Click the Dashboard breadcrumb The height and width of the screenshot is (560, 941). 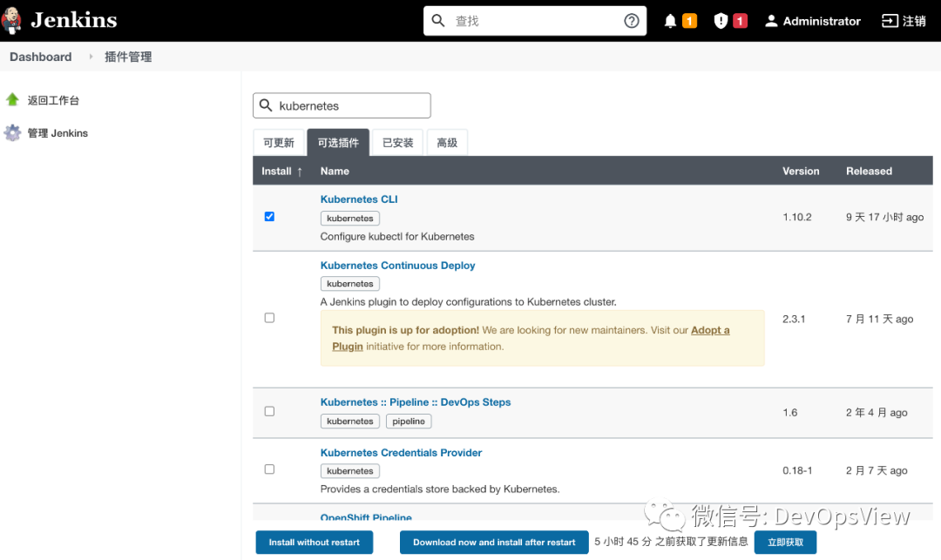[40, 57]
